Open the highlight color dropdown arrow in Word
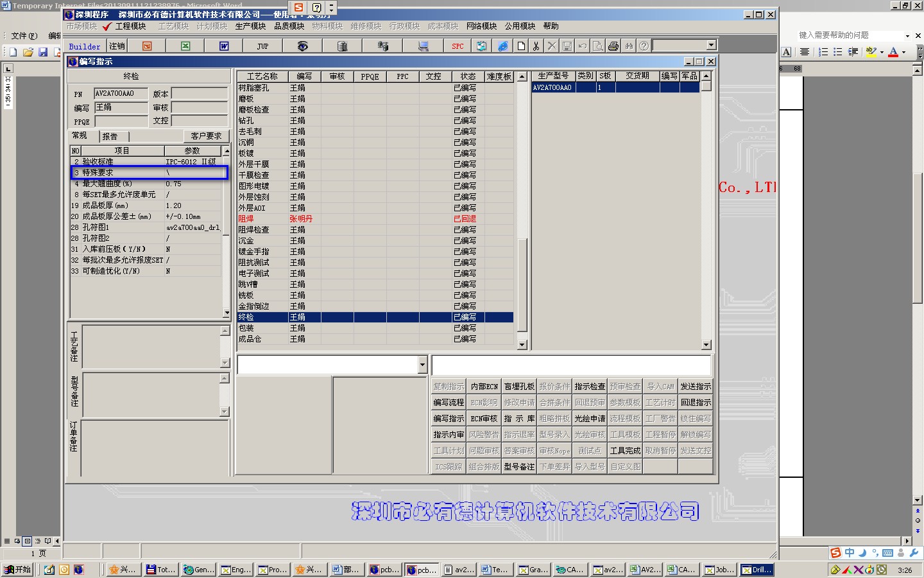 click(882, 52)
